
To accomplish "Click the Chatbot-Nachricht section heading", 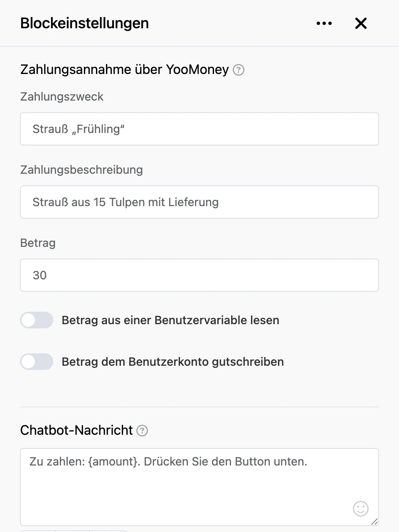I will (76, 430).
